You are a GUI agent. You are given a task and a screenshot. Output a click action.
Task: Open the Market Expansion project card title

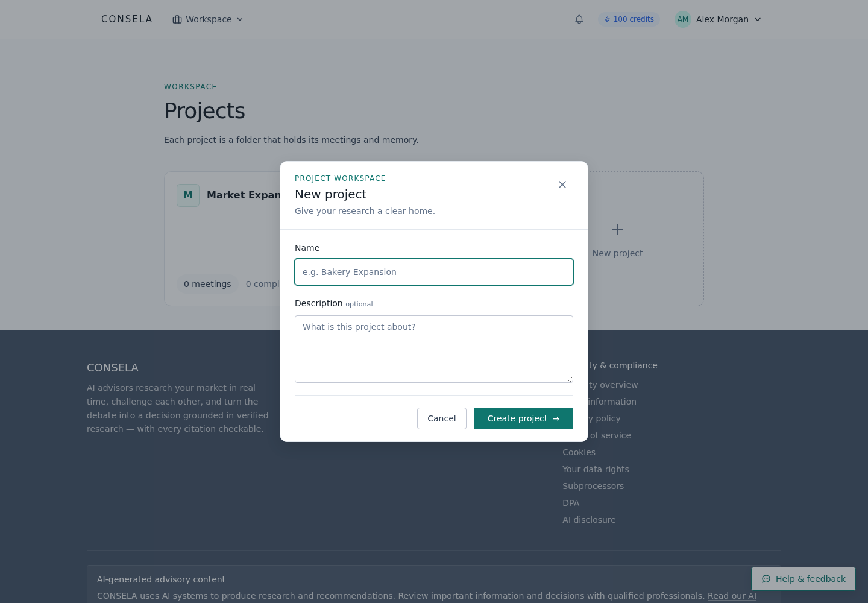pos(244,195)
